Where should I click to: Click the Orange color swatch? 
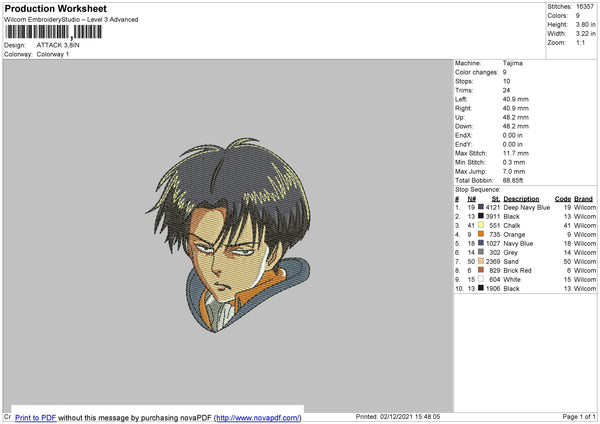click(481, 234)
